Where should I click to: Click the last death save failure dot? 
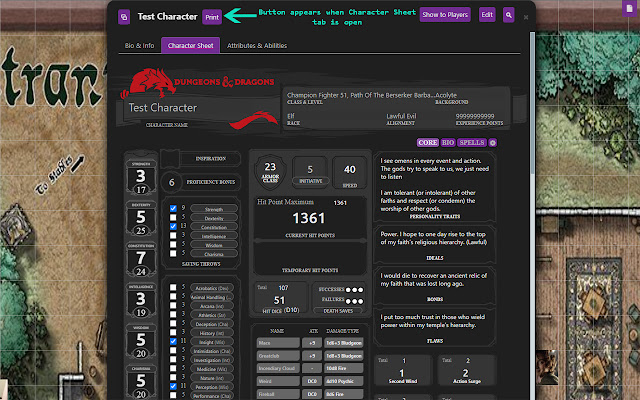click(360, 298)
